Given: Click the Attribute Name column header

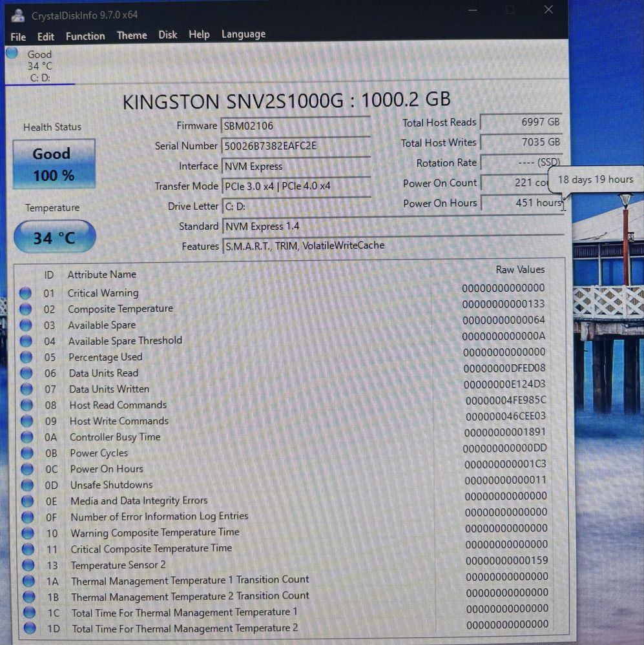Looking at the screenshot, I should (101, 274).
